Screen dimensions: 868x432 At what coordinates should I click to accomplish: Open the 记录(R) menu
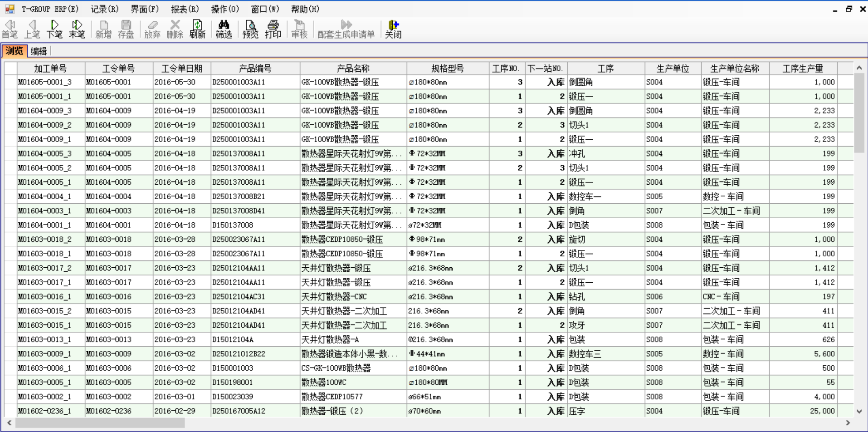pos(105,9)
